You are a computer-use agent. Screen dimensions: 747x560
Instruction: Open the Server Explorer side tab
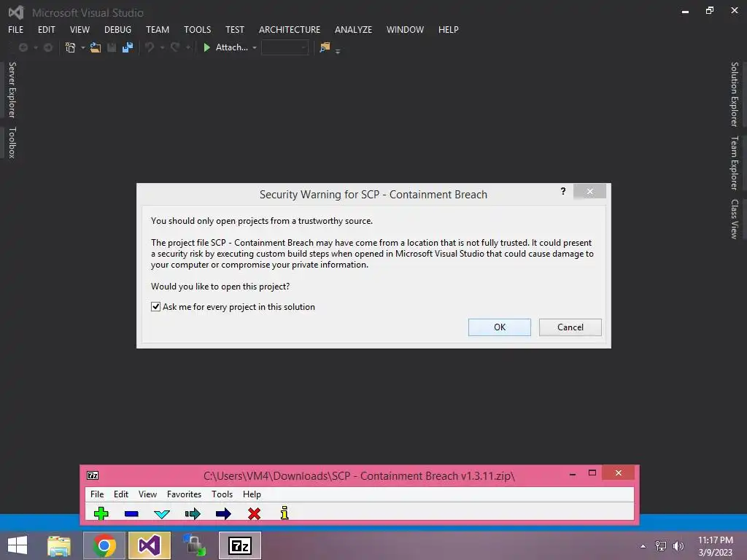pos(12,90)
